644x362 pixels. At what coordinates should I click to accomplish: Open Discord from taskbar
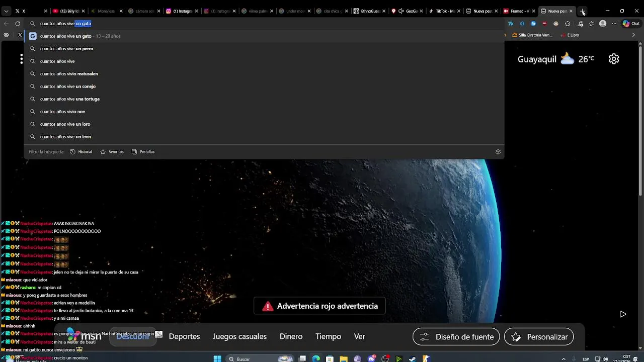point(371,359)
